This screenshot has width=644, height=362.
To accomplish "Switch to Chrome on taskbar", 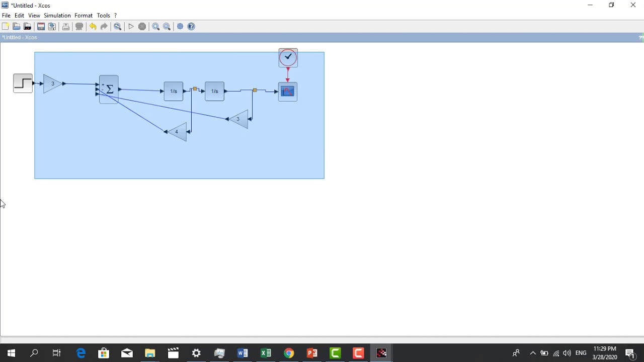I will coord(289,353).
